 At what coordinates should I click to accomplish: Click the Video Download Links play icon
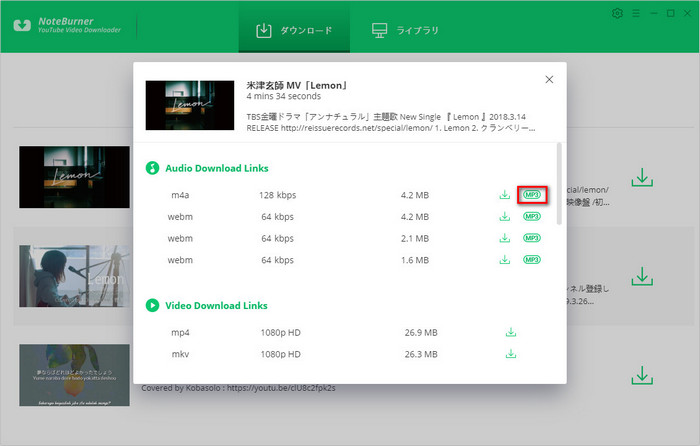tap(152, 305)
